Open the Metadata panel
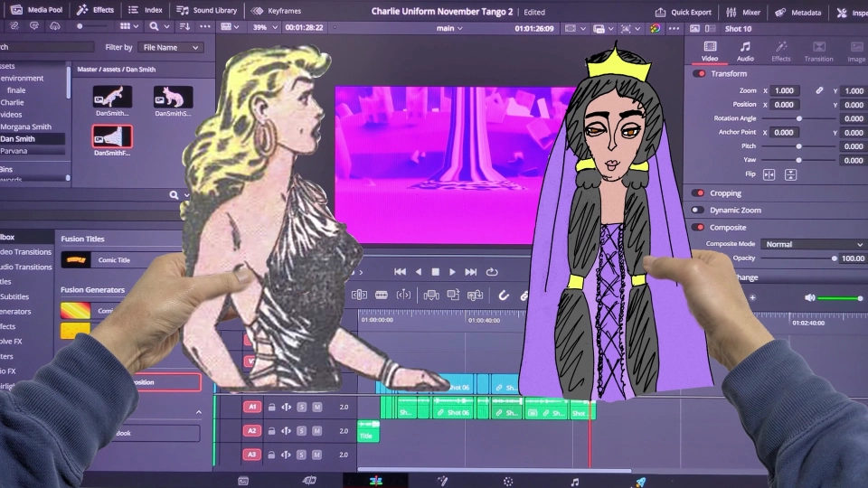Image resolution: width=868 pixels, height=488 pixels. pyautogui.click(x=797, y=12)
